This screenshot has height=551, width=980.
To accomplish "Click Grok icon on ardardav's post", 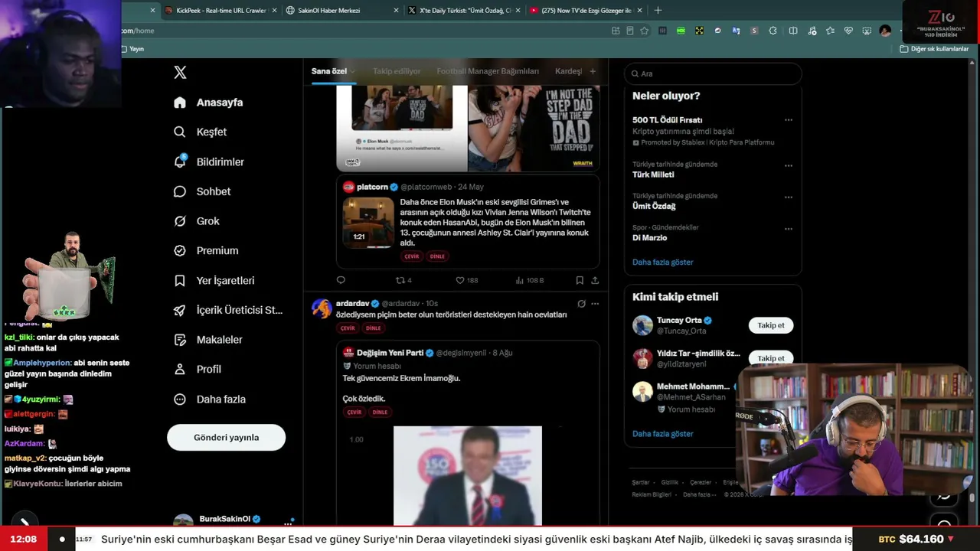I will pos(581,304).
